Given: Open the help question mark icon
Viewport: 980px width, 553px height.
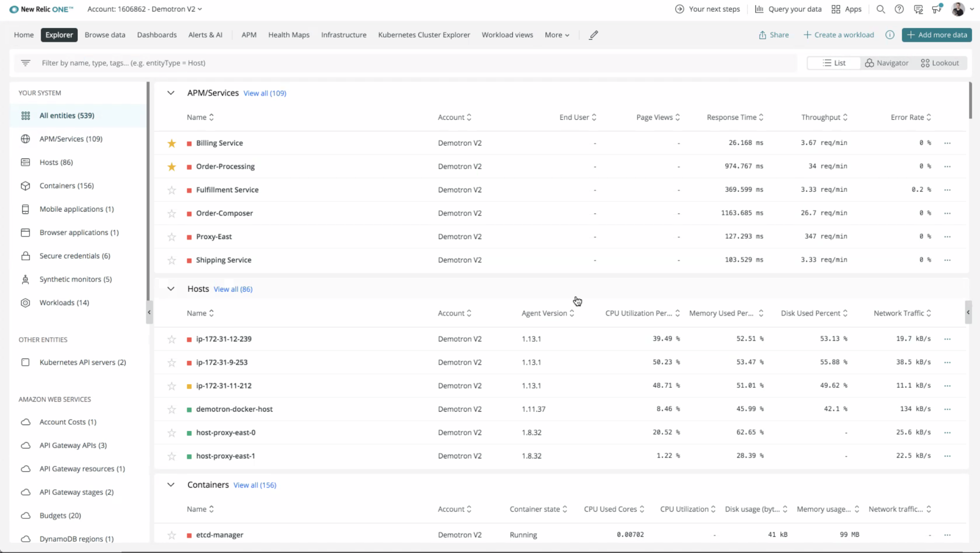Looking at the screenshot, I should (899, 9).
